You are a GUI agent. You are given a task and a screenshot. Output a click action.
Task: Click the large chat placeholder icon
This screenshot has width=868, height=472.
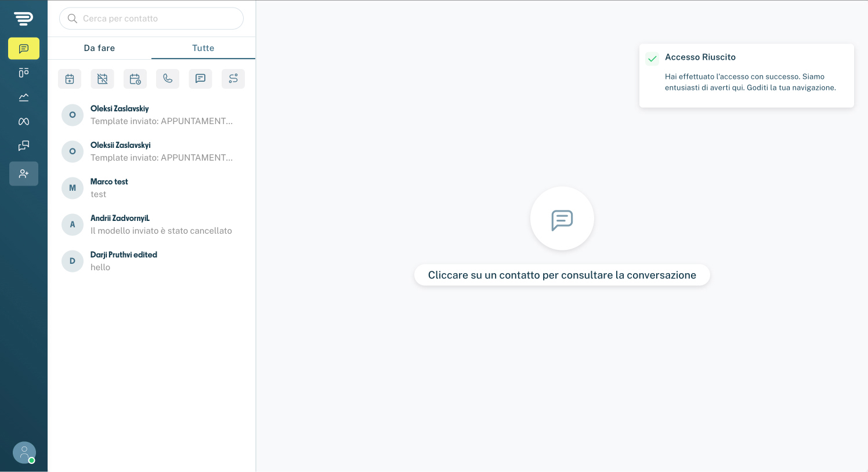coord(562,219)
